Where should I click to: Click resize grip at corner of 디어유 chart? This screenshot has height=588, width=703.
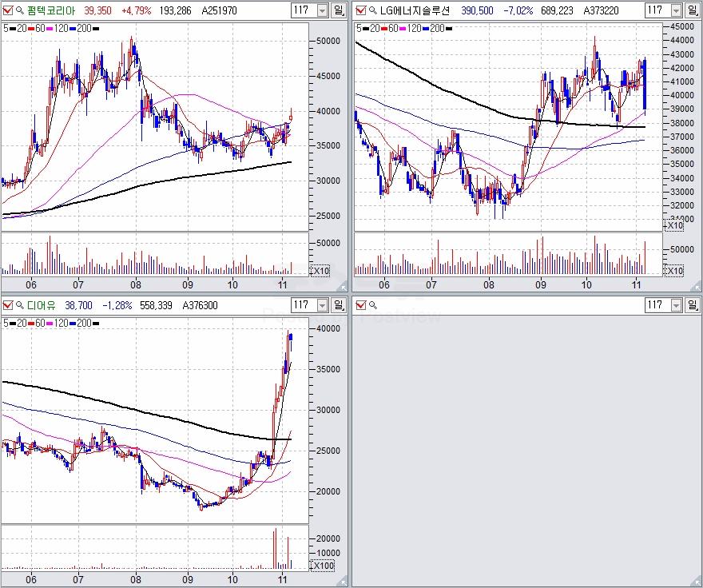tap(345, 581)
